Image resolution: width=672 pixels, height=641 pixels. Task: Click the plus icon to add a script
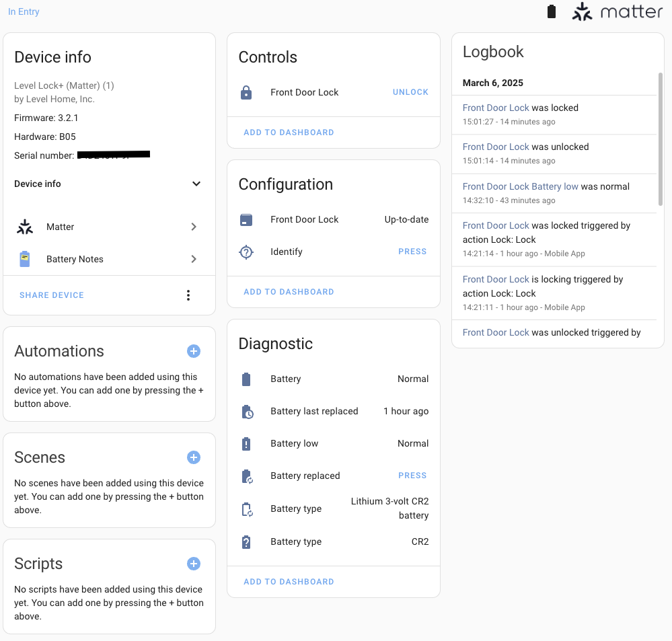[193, 564]
